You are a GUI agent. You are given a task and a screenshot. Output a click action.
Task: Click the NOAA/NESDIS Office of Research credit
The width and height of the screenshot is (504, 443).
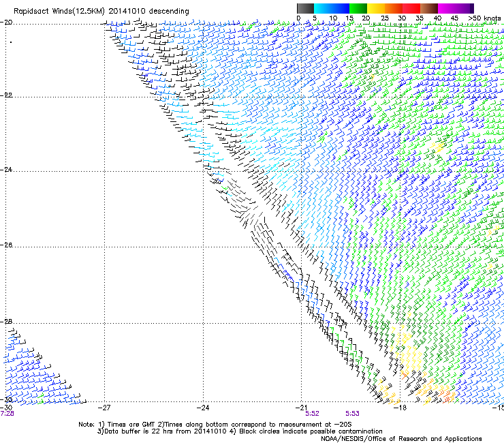point(401,439)
